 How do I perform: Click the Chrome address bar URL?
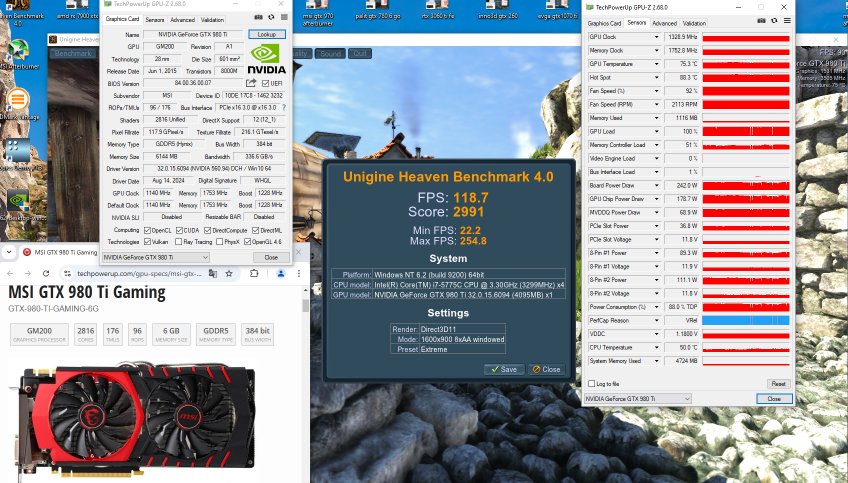[139, 274]
